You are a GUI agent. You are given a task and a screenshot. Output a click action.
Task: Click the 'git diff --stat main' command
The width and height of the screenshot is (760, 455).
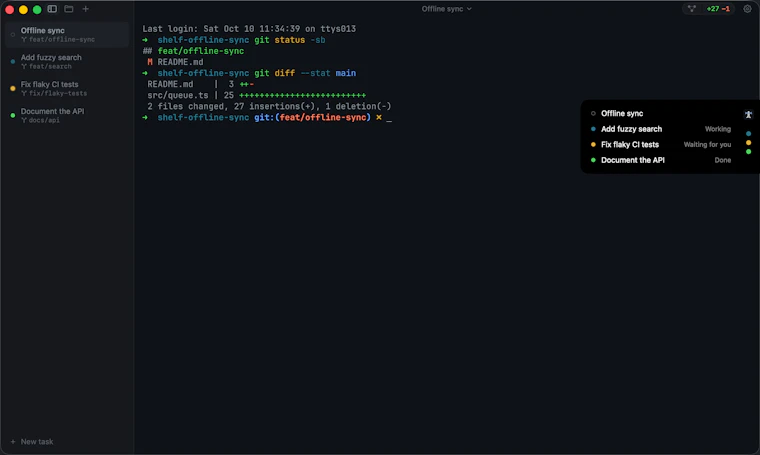pyautogui.click(x=305, y=73)
